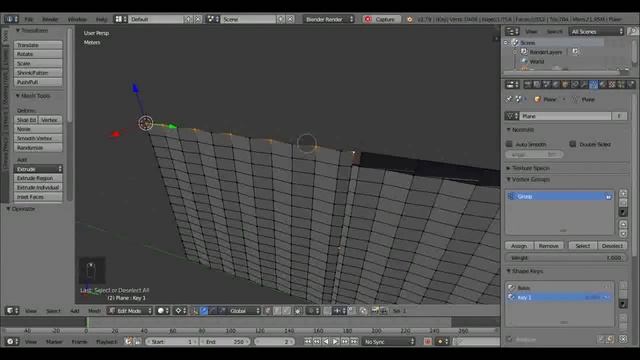Open the Render properties tab icon
Image resolution: width=640 pixels, height=360 pixels.
click(528, 84)
